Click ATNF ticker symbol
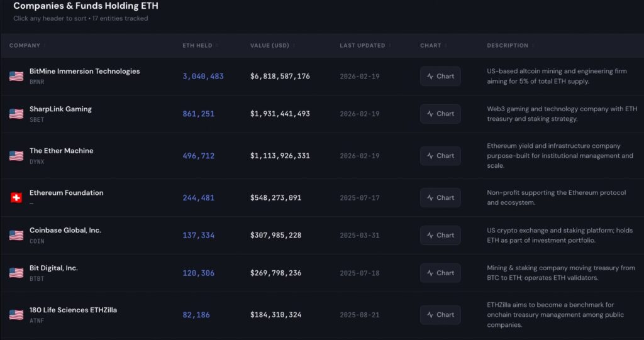The image size is (644, 340). [37, 321]
